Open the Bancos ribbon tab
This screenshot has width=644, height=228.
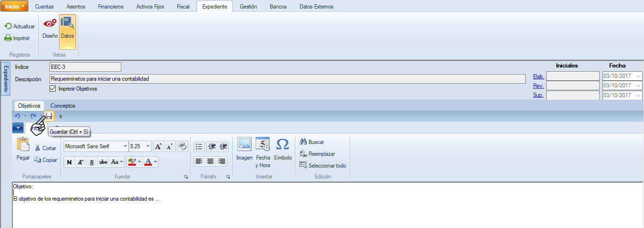[278, 7]
